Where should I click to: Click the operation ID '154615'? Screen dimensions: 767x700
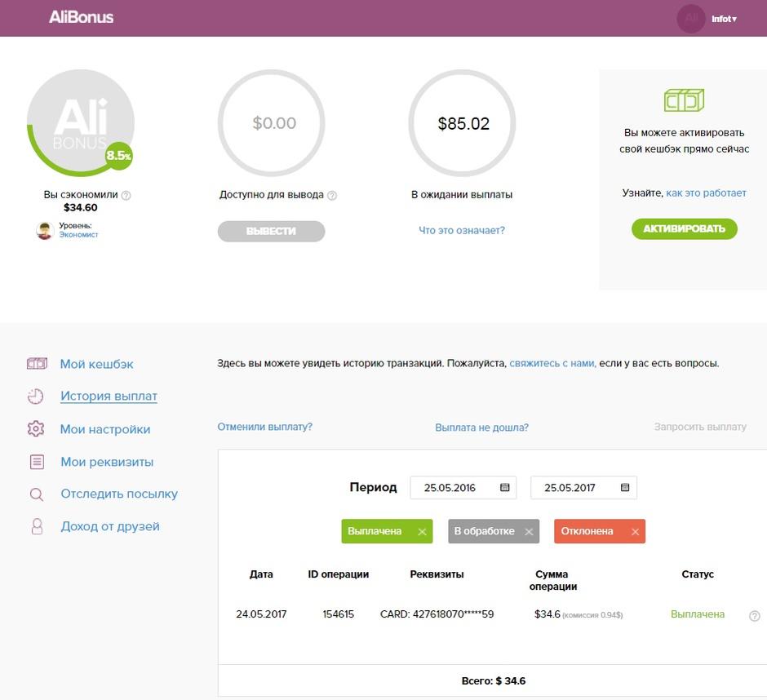[339, 614]
